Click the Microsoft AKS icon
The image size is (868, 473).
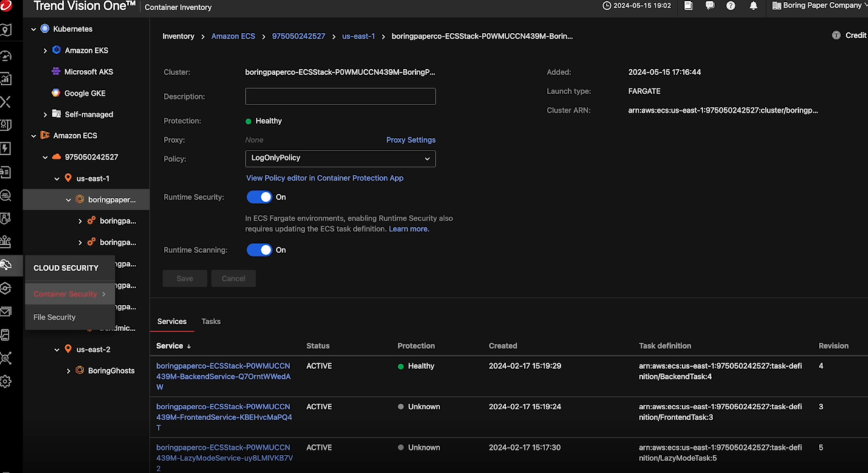tap(56, 72)
